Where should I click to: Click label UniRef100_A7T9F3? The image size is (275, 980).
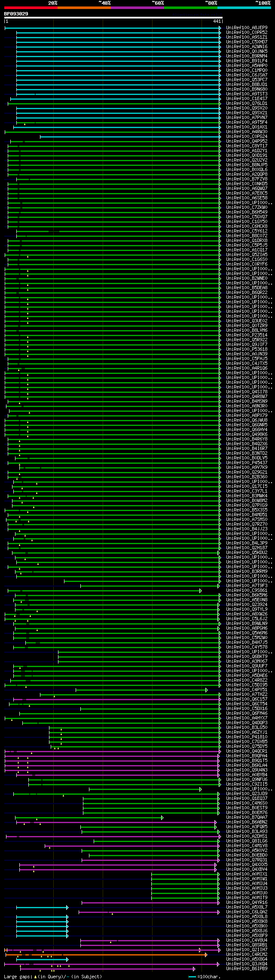pyautogui.click(x=247, y=586)
